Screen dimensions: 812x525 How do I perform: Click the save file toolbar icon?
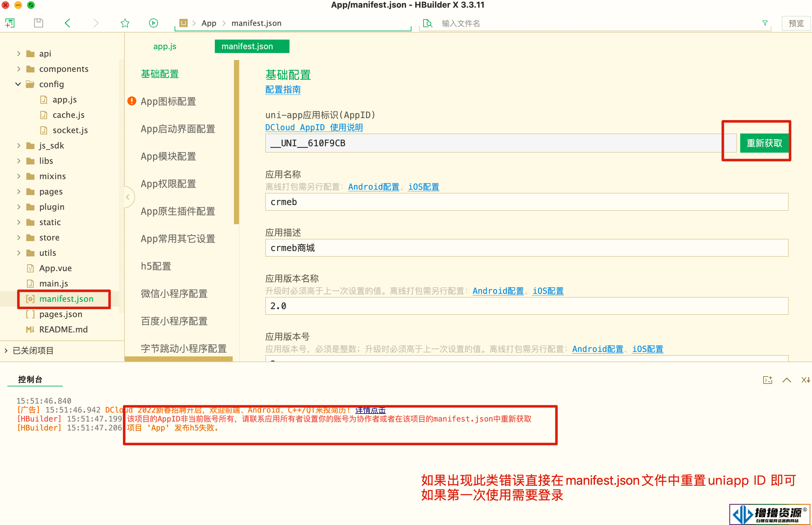[x=39, y=23]
